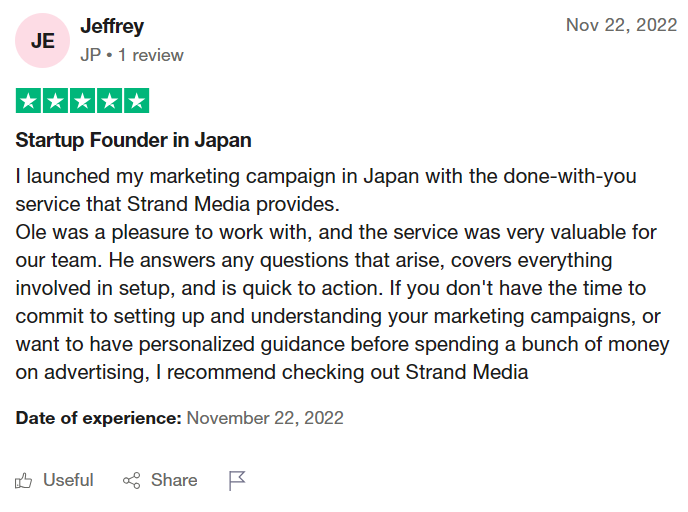Click the thumbs-up Useful icon
Image resolution: width=688 pixels, height=512 pixels.
(x=24, y=481)
